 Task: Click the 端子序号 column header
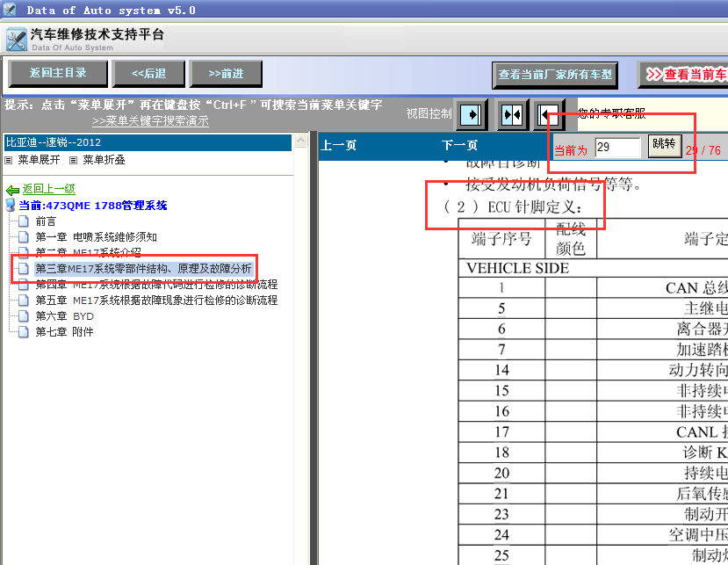click(x=501, y=239)
